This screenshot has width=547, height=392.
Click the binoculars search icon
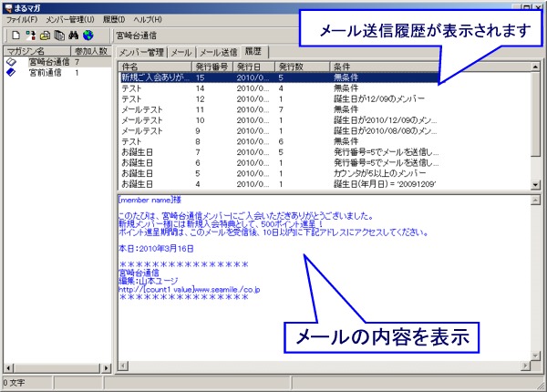tap(74, 35)
